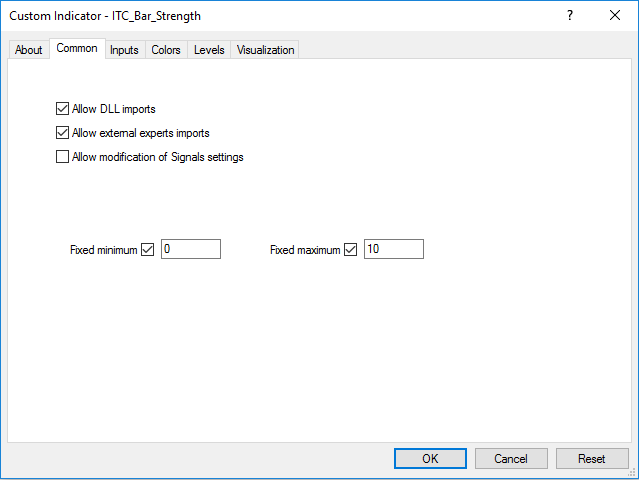Show the Visualization tab
Viewport: 640px width, 480px height.
265,50
